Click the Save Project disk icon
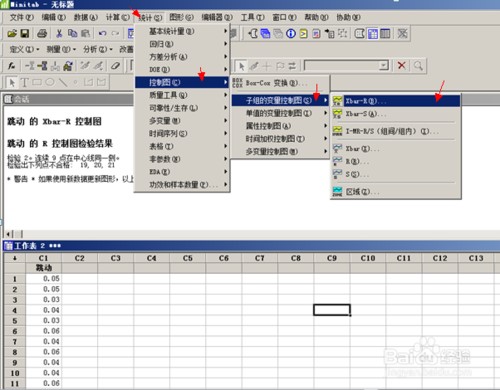The height and width of the screenshot is (390, 500). (x=25, y=33)
